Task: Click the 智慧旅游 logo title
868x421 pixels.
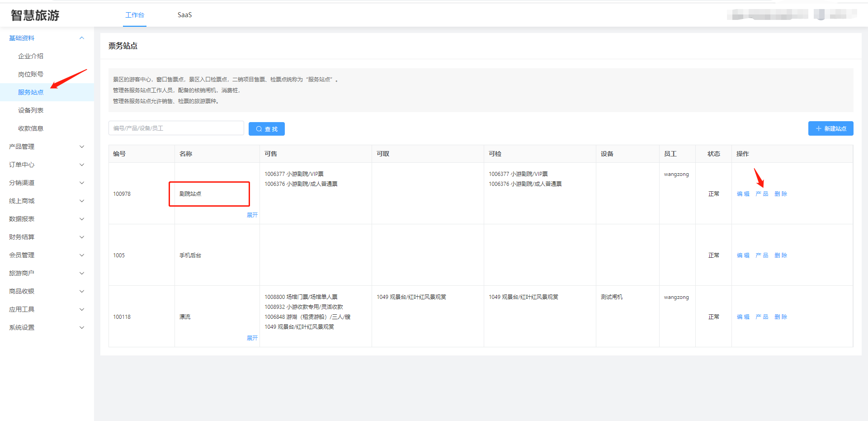Action: pyautogui.click(x=35, y=15)
